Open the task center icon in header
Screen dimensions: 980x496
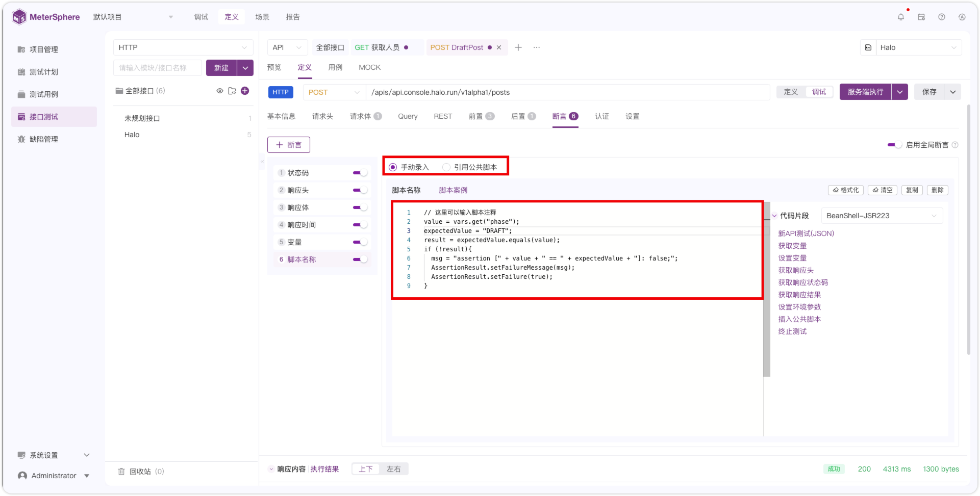(921, 17)
